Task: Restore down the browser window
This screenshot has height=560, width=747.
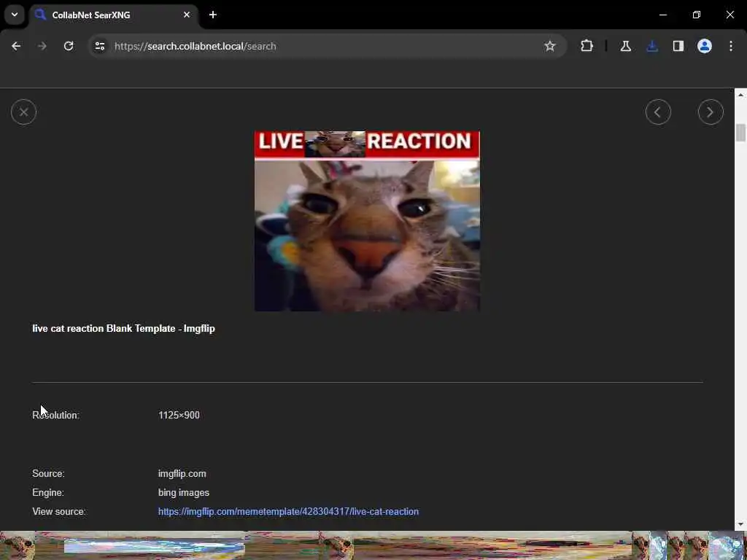Action: tap(697, 15)
